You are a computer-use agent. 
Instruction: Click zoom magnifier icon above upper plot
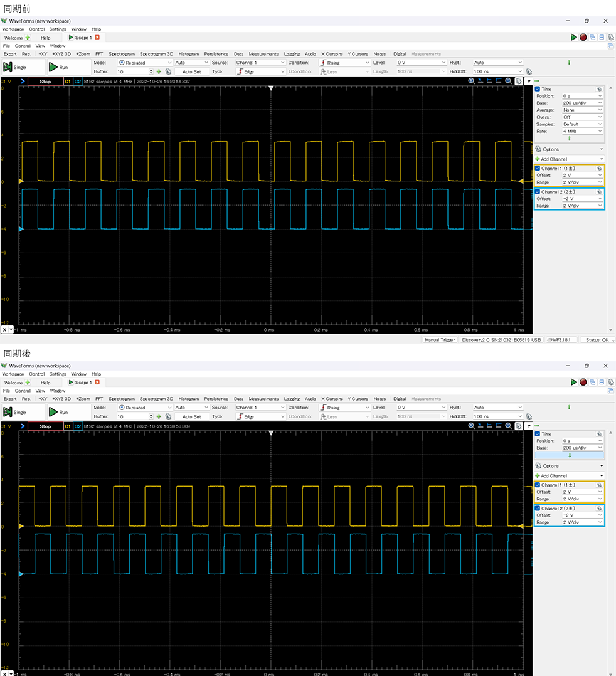point(472,81)
